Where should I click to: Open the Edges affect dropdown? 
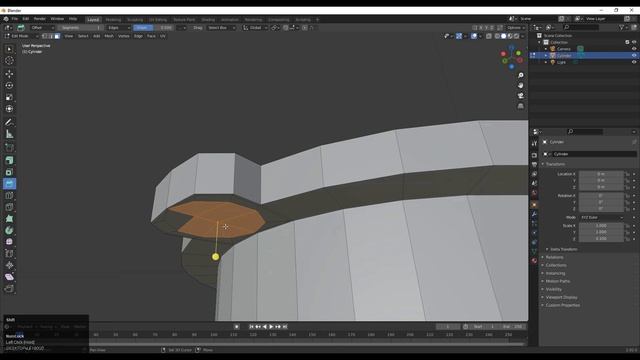click(119, 28)
